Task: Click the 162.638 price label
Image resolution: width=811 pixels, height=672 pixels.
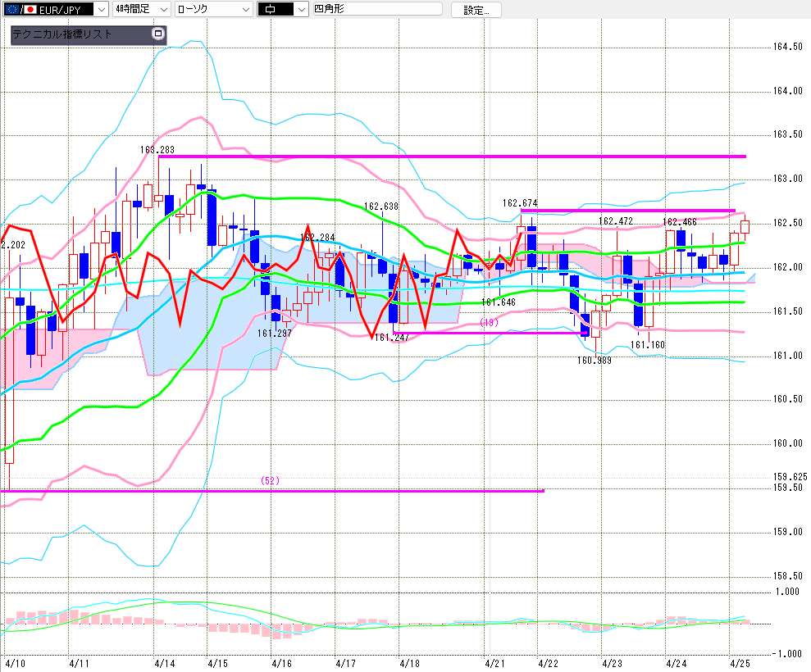Action: tap(381, 207)
